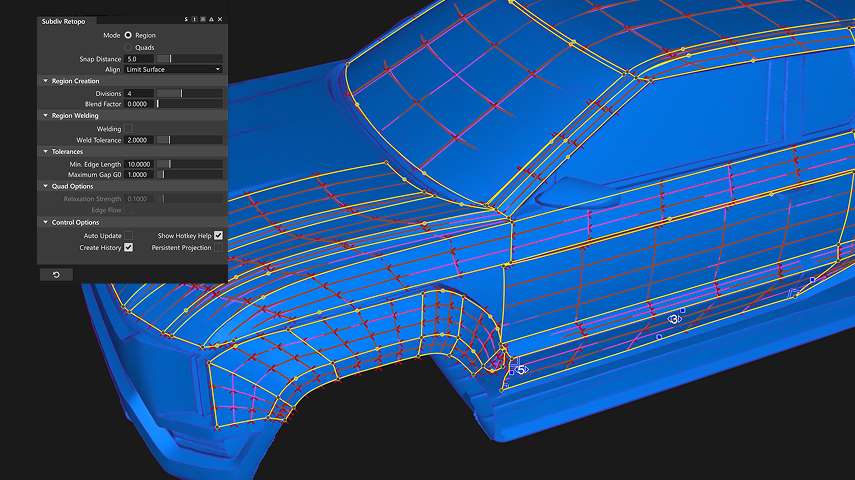Collapse the Tolerances section
The image size is (855, 480).
[46, 152]
